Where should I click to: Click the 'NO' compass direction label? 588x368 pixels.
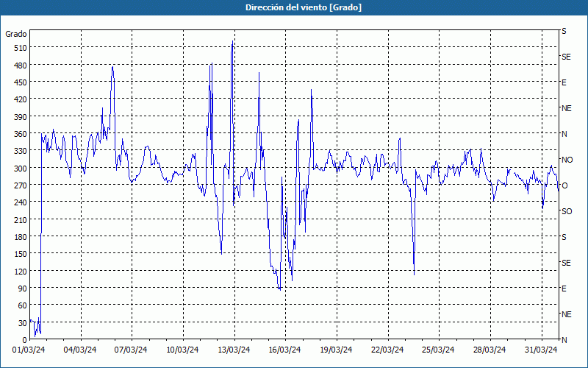point(567,160)
